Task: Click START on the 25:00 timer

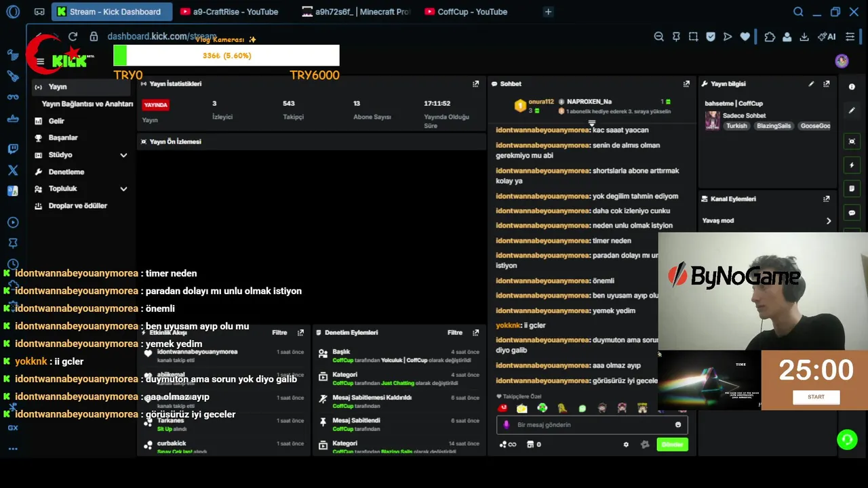Action: click(816, 397)
